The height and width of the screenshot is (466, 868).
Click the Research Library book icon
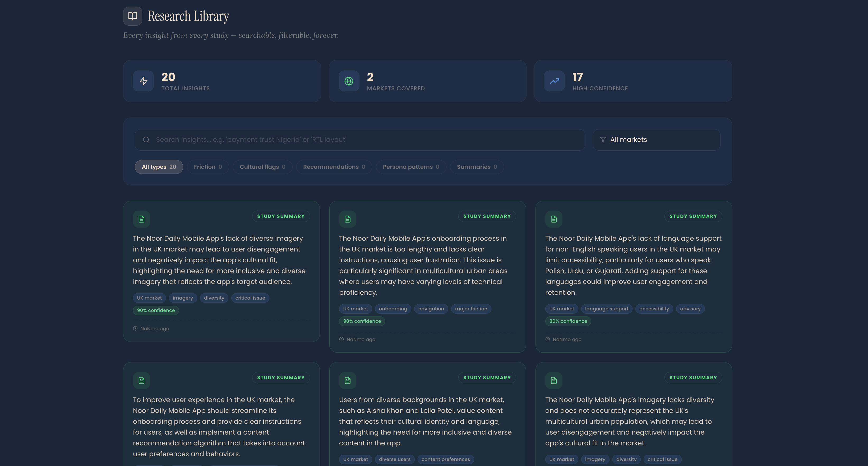[132, 16]
